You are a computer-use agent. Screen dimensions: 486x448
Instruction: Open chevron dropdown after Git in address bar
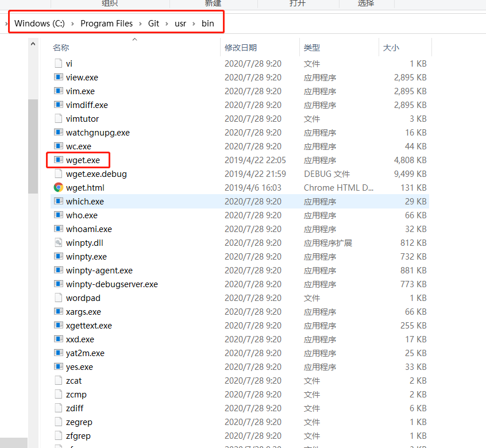coord(167,24)
